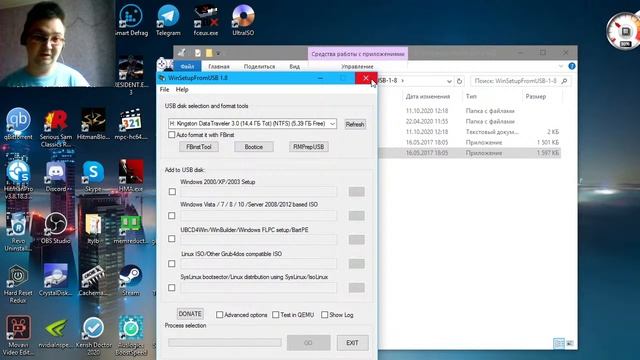
Task: Open Revo Uninstaller desktop icon
Action: click(x=18, y=231)
